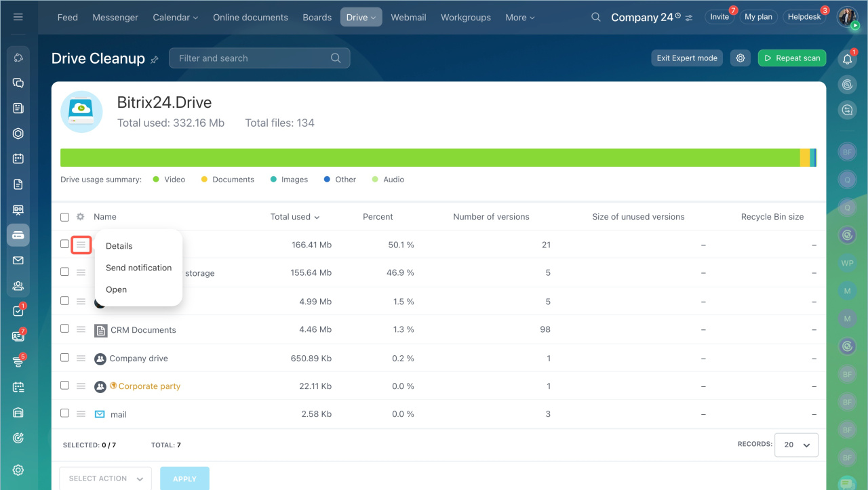This screenshot has height=490, width=868.
Task: Open the Drive icon in left sidebar
Action: [x=18, y=235]
